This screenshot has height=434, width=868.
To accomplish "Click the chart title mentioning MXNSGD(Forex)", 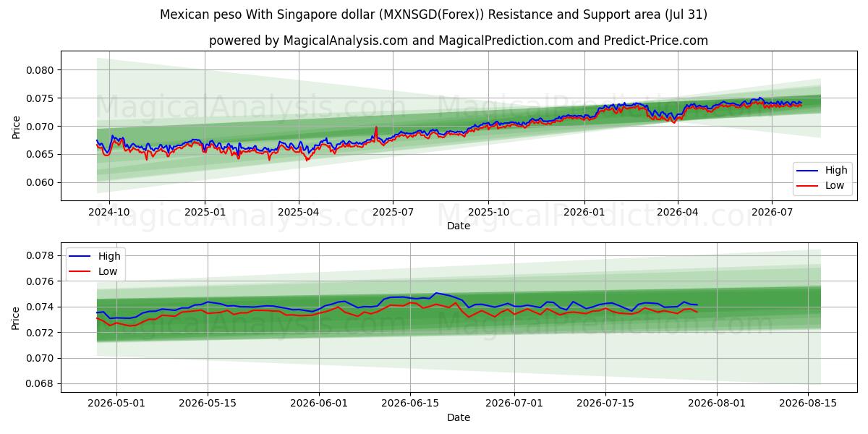I will (x=433, y=14).
